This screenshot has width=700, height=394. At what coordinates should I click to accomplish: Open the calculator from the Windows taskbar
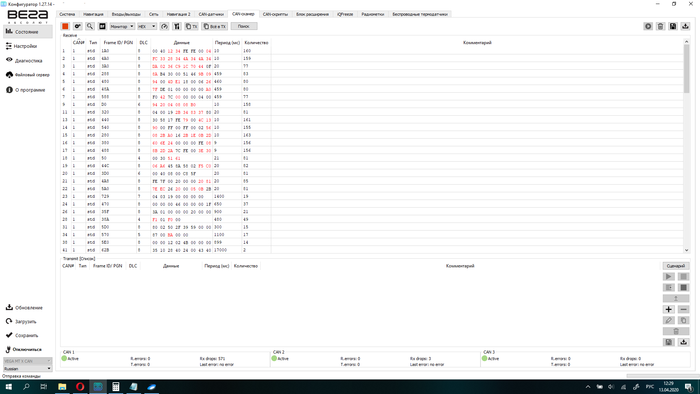coord(116,386)
